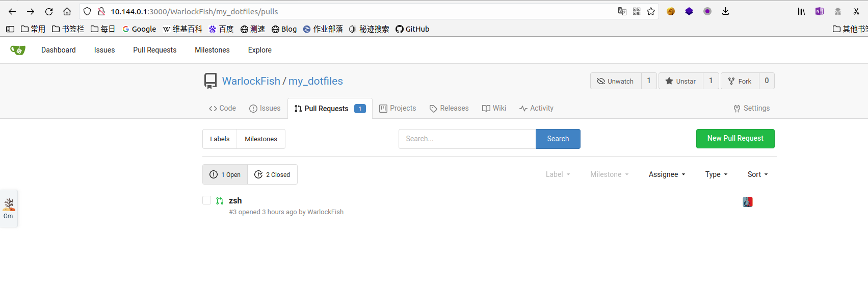
Task: Show the 1 Open pull requests
Action: 225,174
